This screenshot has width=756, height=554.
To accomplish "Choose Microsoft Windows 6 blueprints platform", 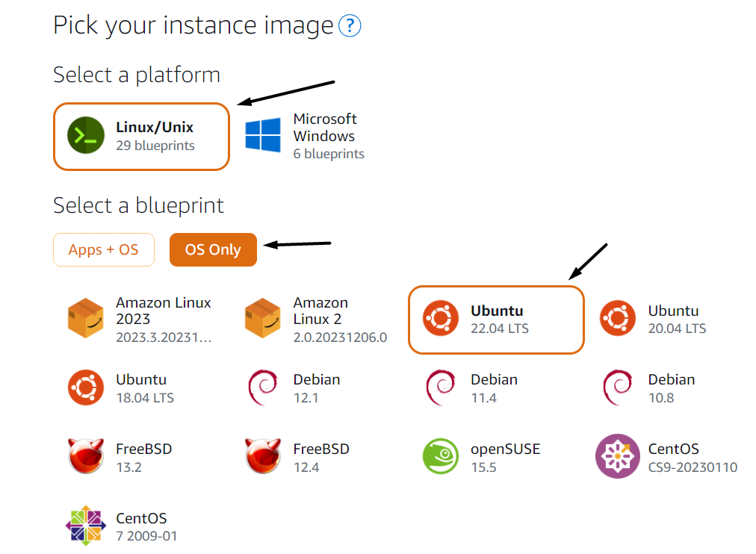I will pyautogui.click(x=328, y=136).
